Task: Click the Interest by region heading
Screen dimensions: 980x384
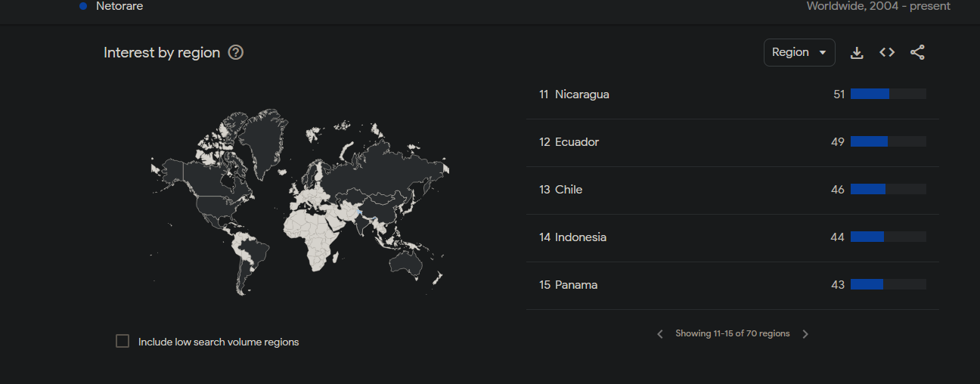Action: [x=162, y=52]
